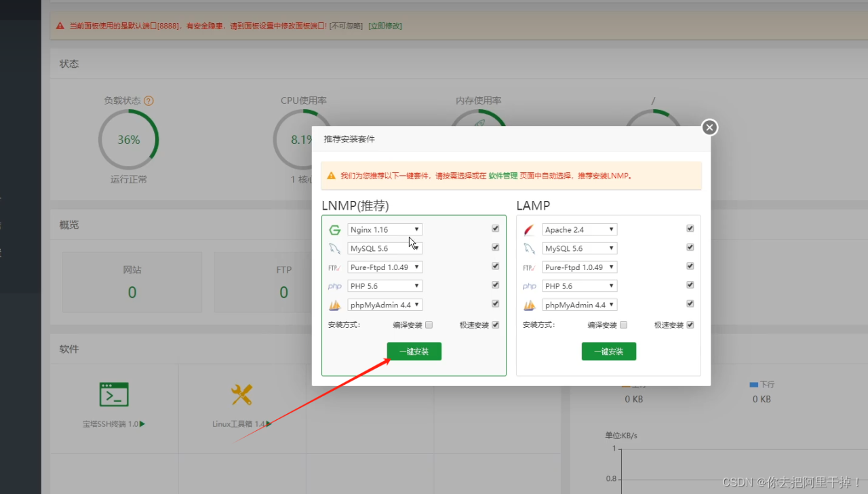Uncheck the MySQL 5.6 checkbox in LNMP
This screenshot has width=868, height=494.
(496, 247)
